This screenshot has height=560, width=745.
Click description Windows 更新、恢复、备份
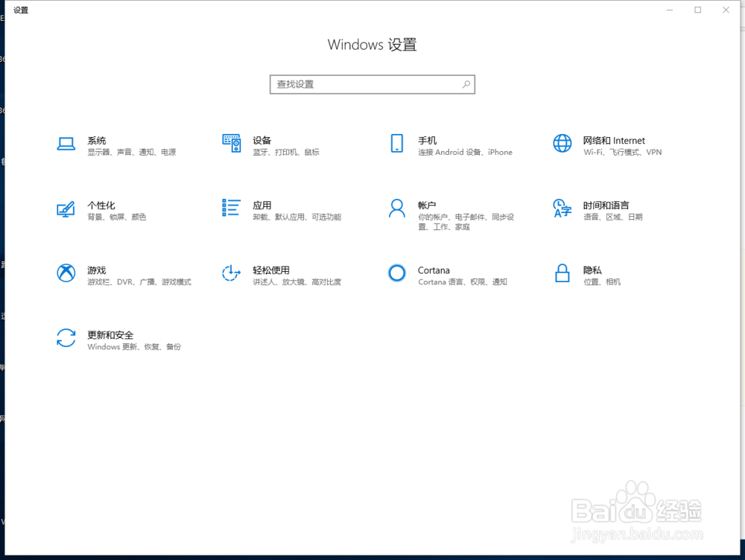click(x=134, y=347)
